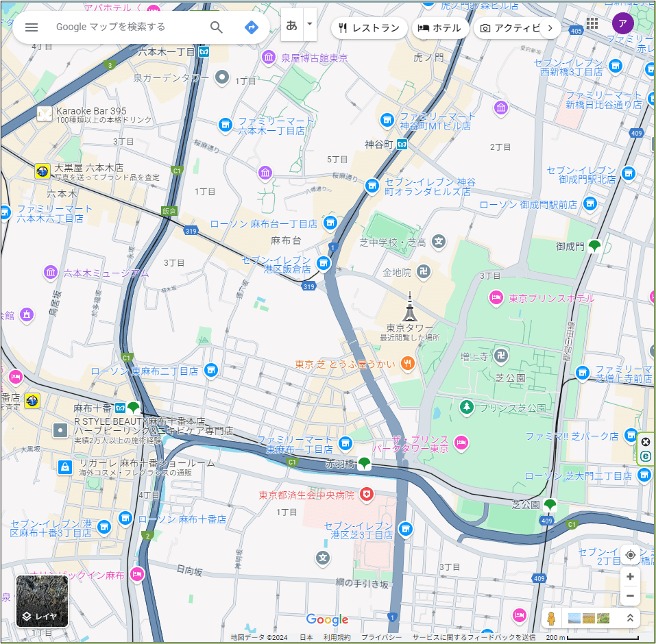The height and width of the screenshot is (644, 656).
Task: Click the 増上寺 temple marker
Action: tap(501, 356)
